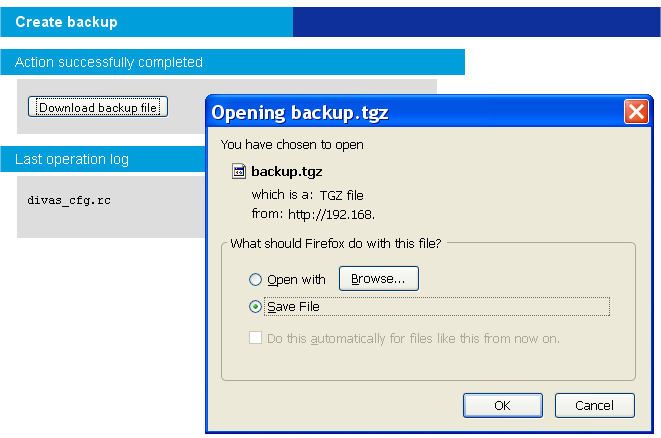
Task: Click the bold backup.tgz file name
Action: click(x=287, y=171)
